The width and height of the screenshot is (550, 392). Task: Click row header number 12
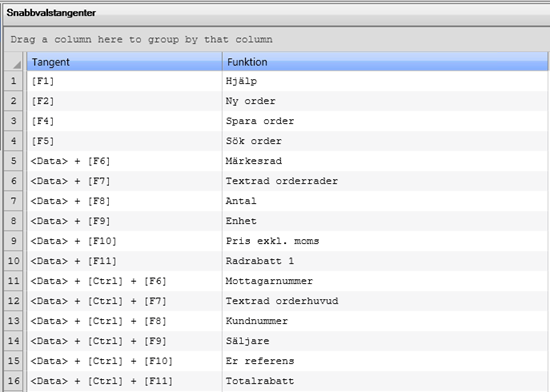point(13,301)
